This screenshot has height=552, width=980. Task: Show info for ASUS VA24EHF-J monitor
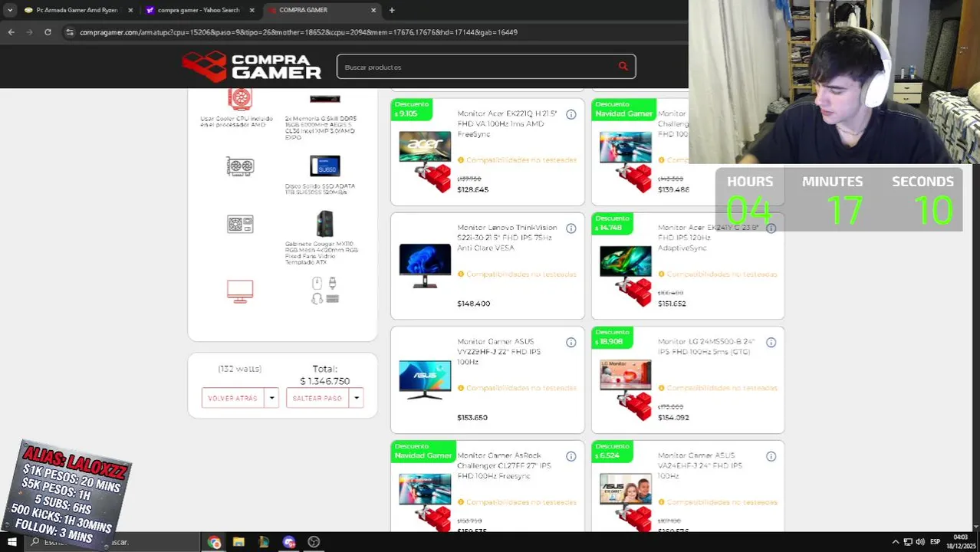pos(771,457)
